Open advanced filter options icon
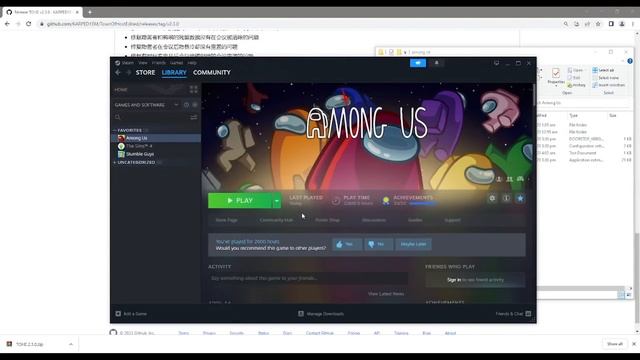 pos(193,117)
